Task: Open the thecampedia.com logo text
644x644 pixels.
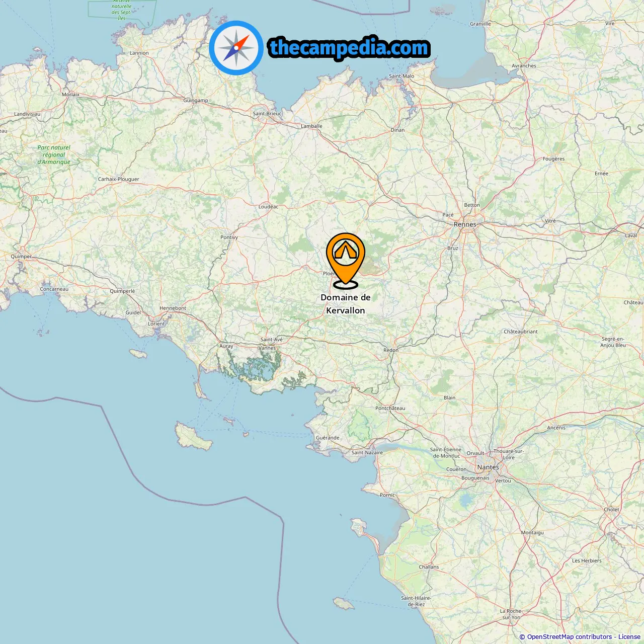Action: tap(349, 48)
